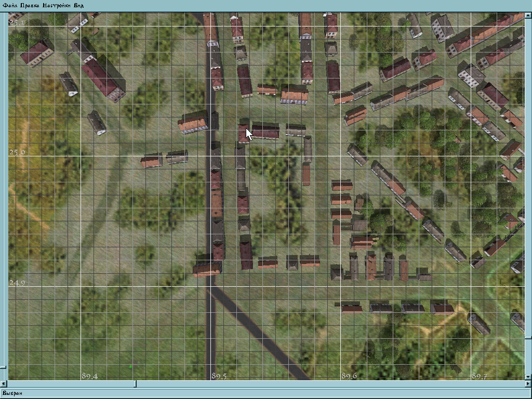Open the Вид menu

(79, 5)
